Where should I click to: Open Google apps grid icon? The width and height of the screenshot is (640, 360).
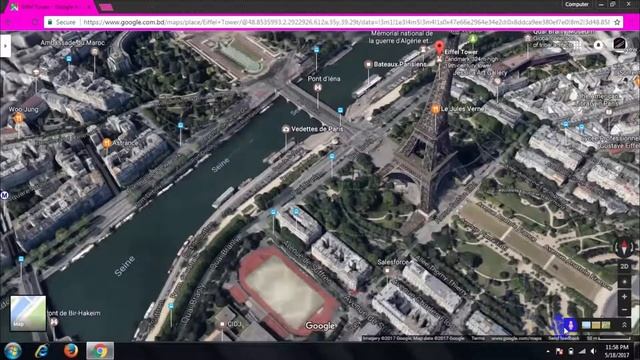pos(577,44)
